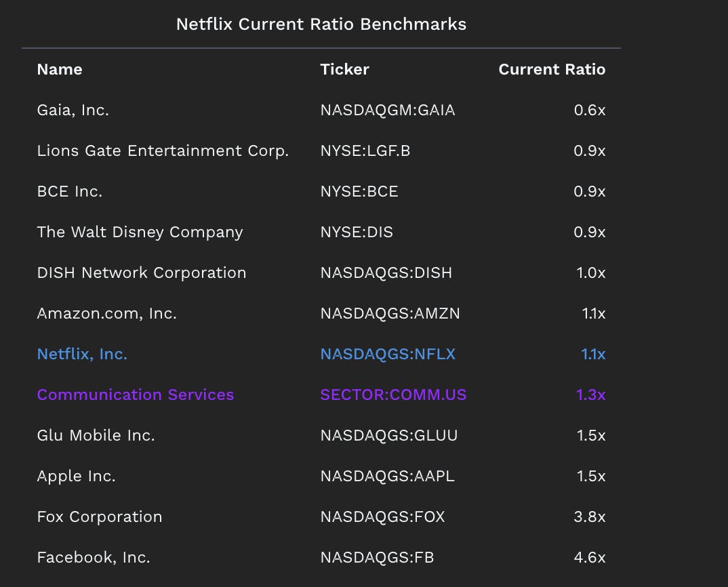Click the 1.0x ratio for DISH
Viewport: 728px width, 587px height.
coord(591,272)
